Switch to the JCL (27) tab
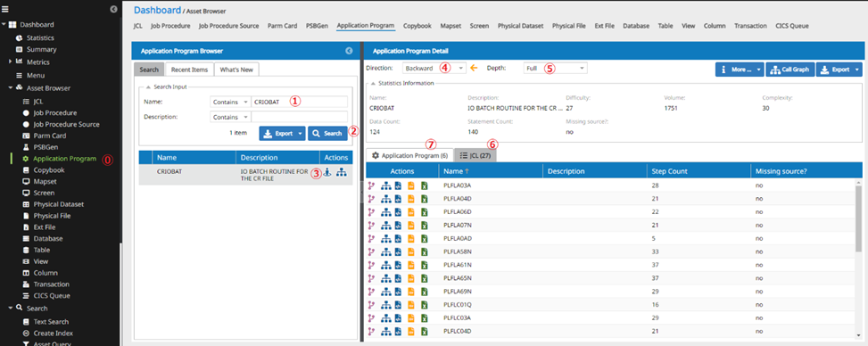This screenshot has width=868, height=346. [475, 155]
